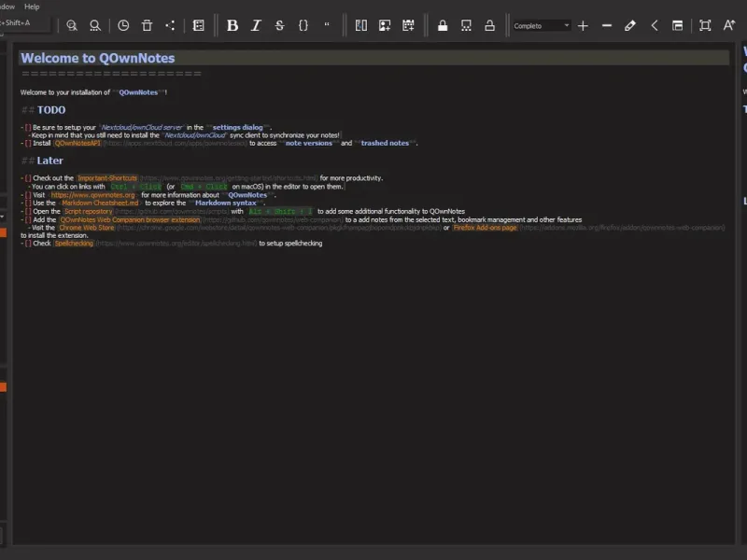Apply strikethrough formatting
747x560 pixels.
pos(279,25)
